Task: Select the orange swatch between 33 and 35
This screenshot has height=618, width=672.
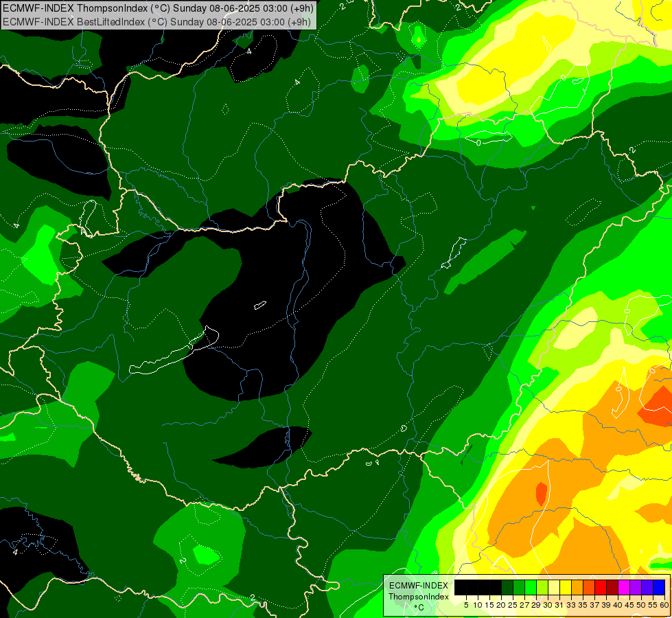Action: (x=577, y=587)
